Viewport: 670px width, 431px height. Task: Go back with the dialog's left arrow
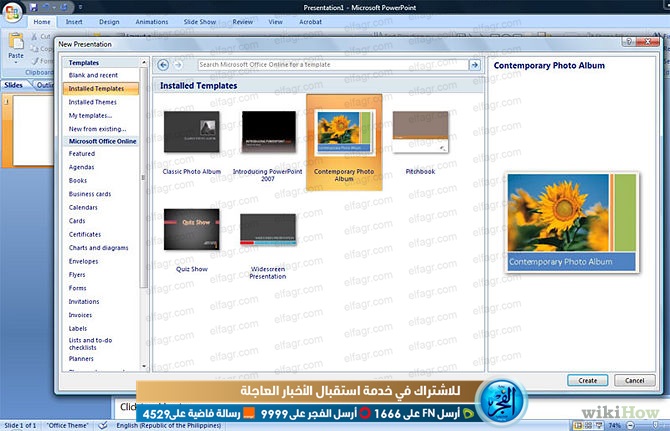[x=163, y=65]
